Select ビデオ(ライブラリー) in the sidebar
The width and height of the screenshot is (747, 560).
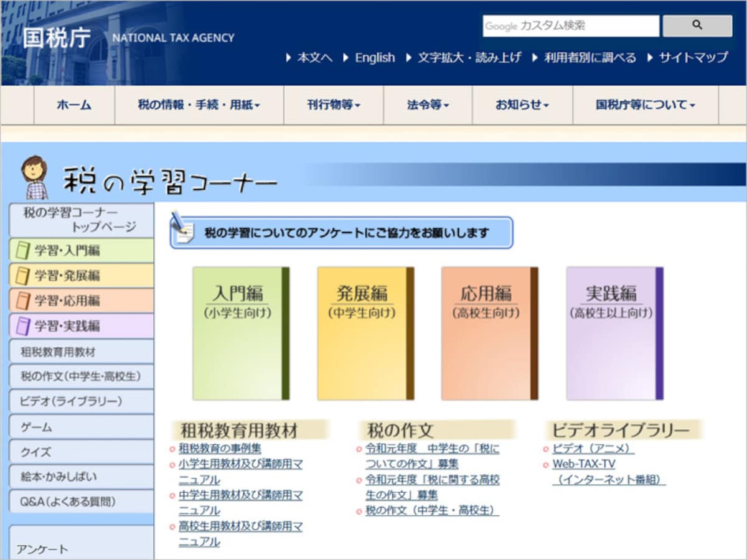click(x=82, y=402)
